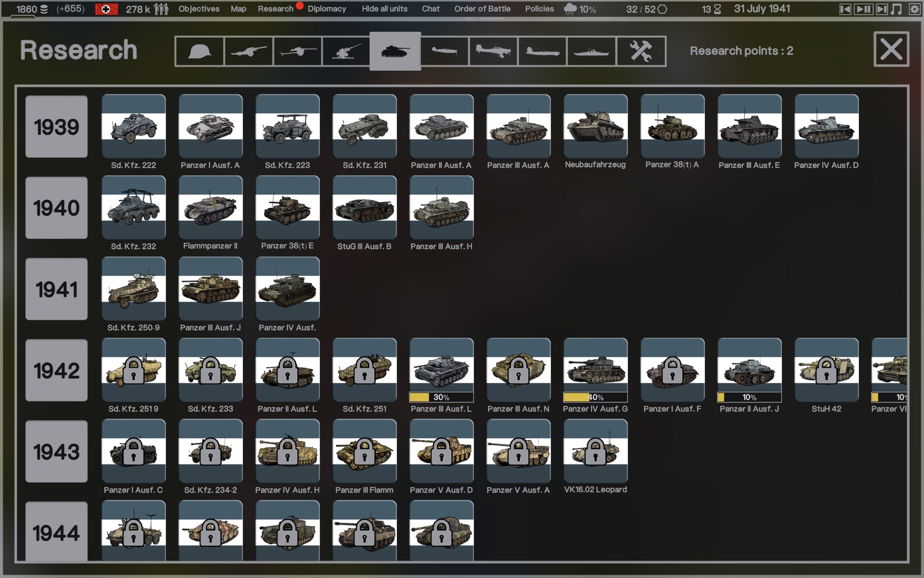The height and width of the screenshot is (578, 924).
Task: Open the Policies menu
Action: click(x=539, y=9)
